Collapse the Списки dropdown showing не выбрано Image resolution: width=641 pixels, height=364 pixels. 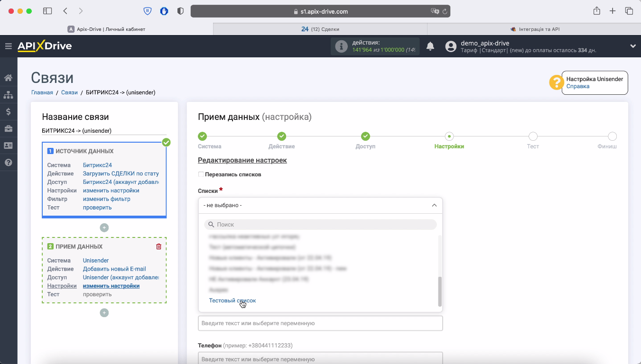click(320, 205)
